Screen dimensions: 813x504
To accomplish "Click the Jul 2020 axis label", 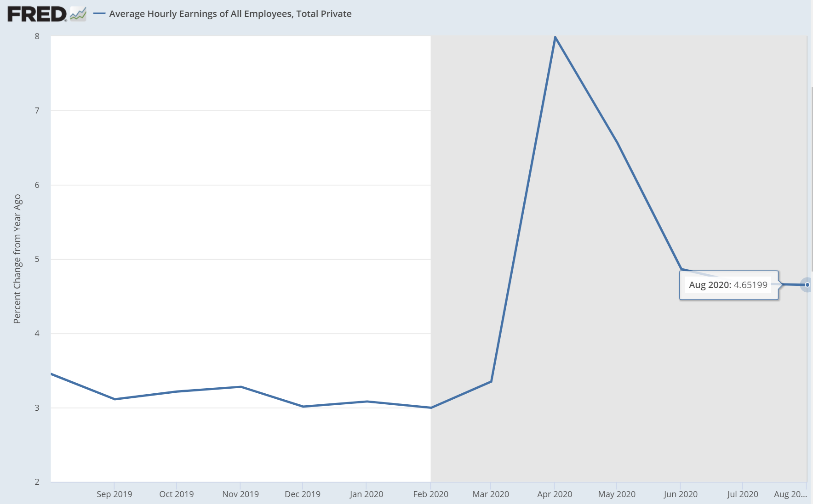I will click(743, 494).
